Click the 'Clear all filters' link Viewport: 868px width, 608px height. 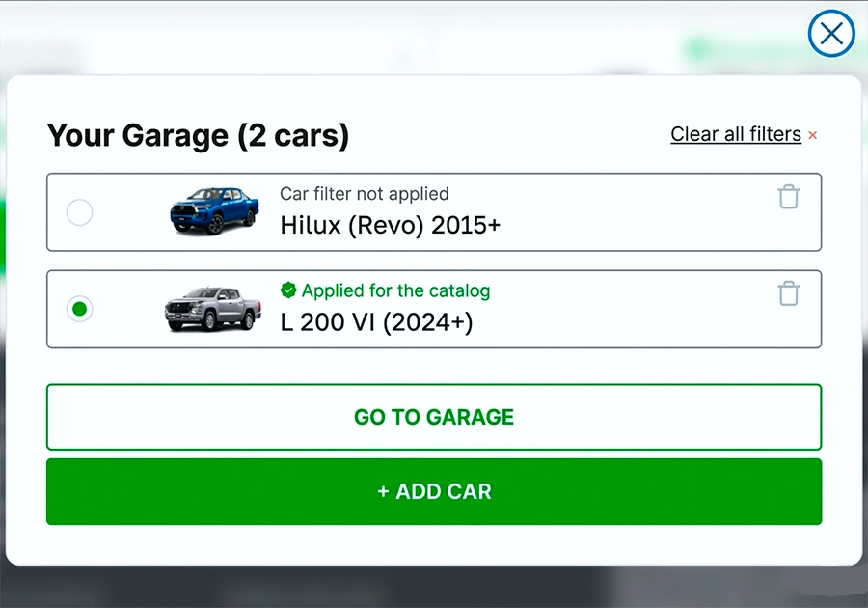pos(736,134)
